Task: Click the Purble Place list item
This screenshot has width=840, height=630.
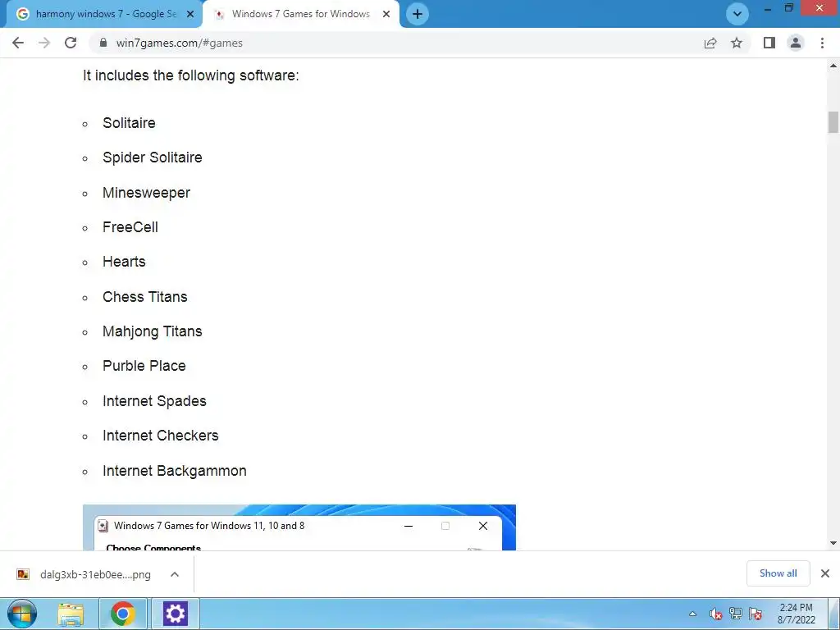Action: pyautogui.click(x=144, y=366)
